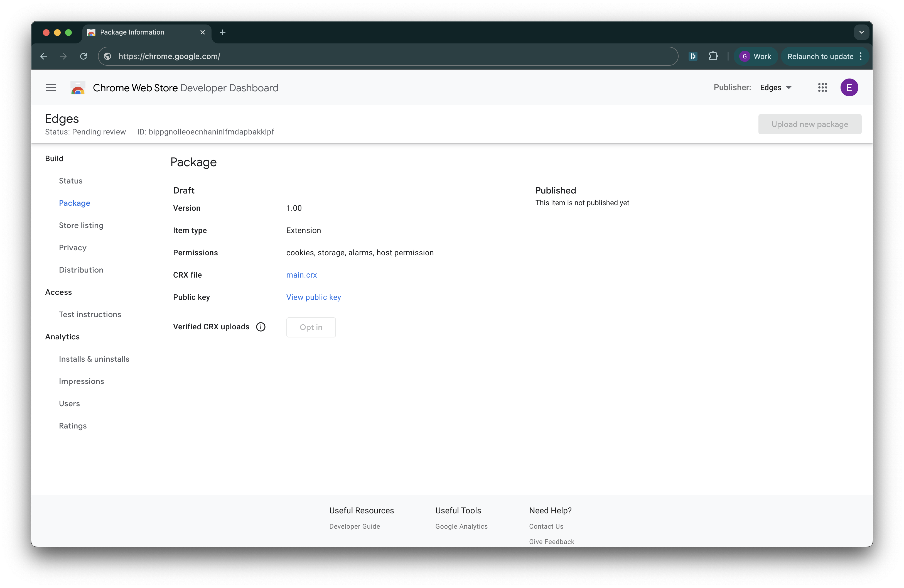Image resolution: width=904 pixels, height=588 pixels.
Task: Expand the Publisher Edges dropdown
Action: pyautogui.click(x=776, y=88)
